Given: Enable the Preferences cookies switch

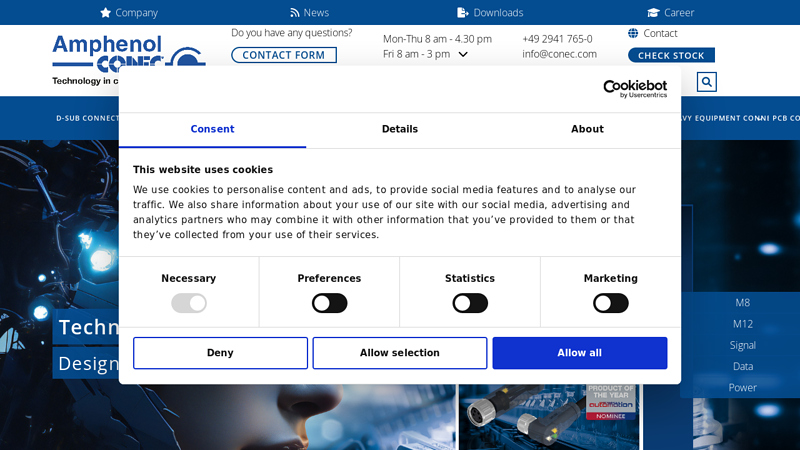Looking at the screenshot, I should (x=330, y=303).
